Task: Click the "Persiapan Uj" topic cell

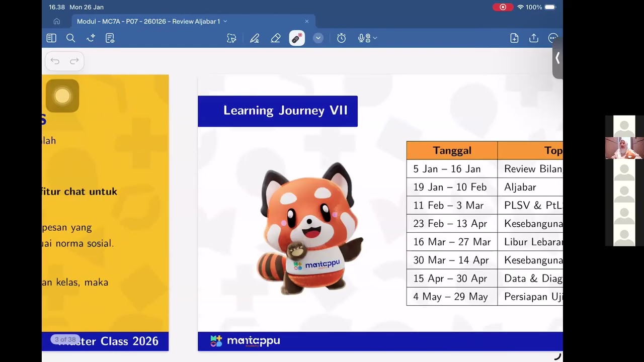Action: coord(530,297)
